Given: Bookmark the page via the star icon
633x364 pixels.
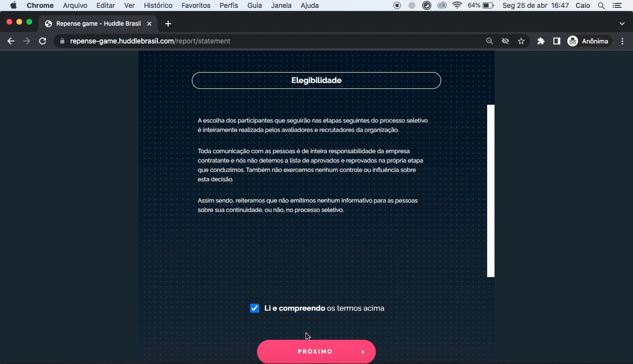Looking at the screenshot, I should pos(521,41).
